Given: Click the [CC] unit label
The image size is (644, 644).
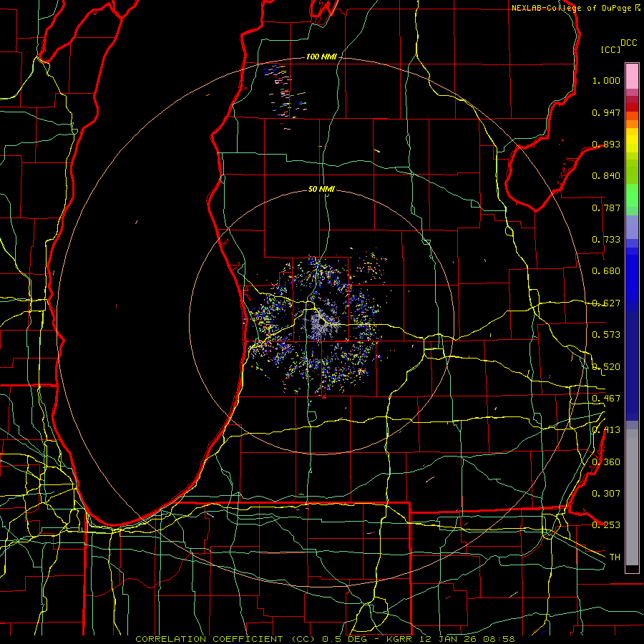Looking at the screenshot, I should click(611, 49).
